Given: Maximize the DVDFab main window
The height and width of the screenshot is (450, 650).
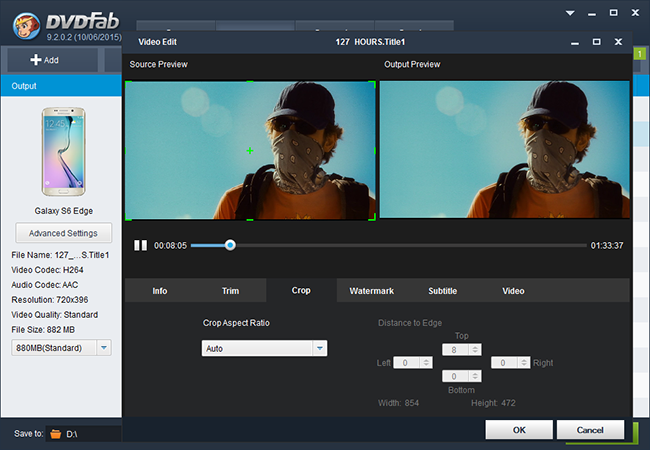Looking at the screenshot, I should [614, 13].
